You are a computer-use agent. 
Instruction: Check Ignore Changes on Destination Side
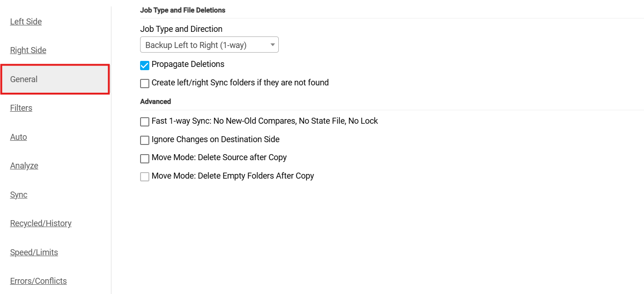[x=145, y=140]
